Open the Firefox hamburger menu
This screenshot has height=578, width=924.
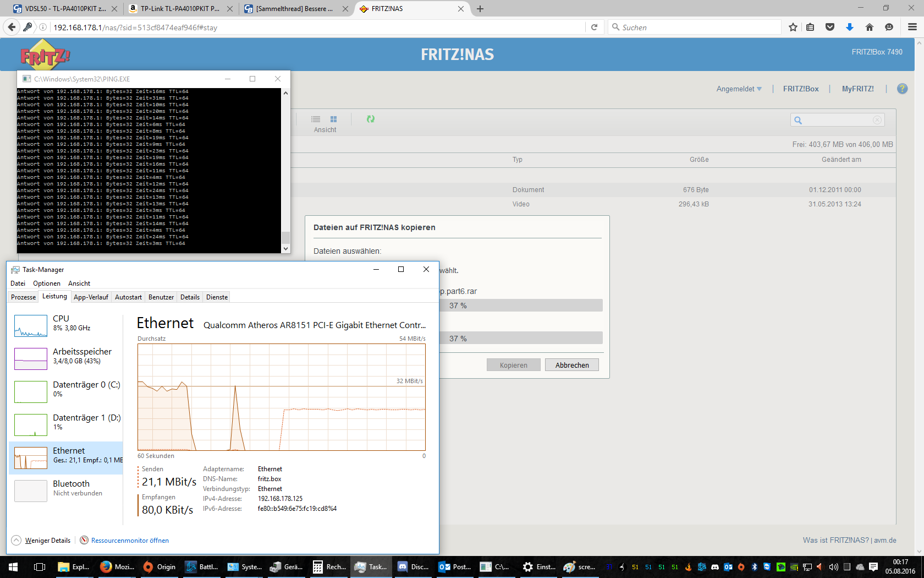tap(912, 27)
